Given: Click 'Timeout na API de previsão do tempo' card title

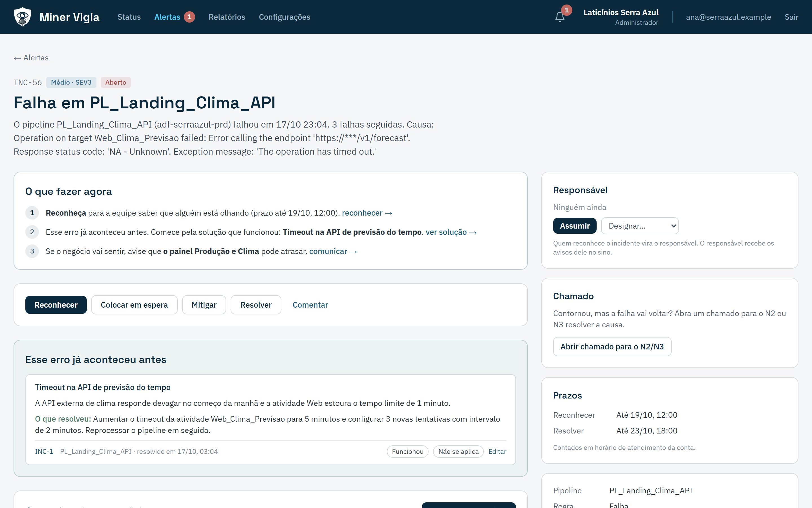Looking at the screenshot, I should [x=103, y=387].
